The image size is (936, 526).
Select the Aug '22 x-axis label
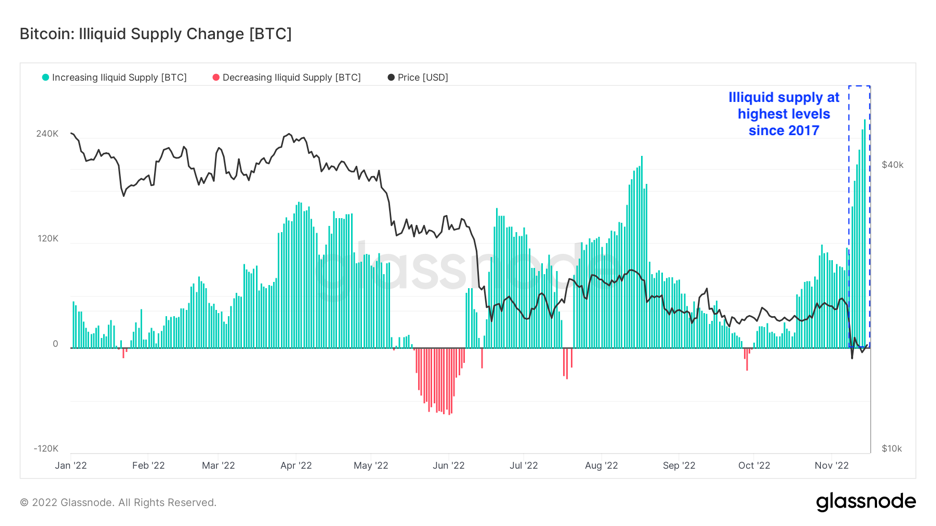click(601, 465)
